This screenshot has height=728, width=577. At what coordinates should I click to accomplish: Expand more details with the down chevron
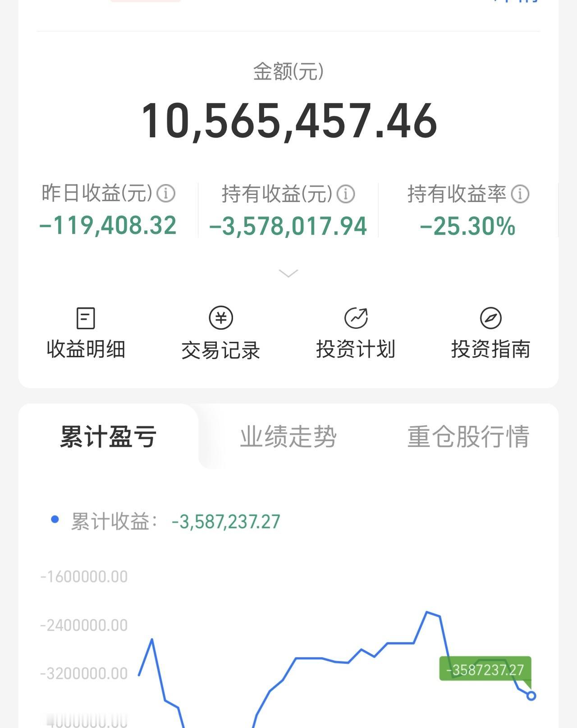coord(288,273)
